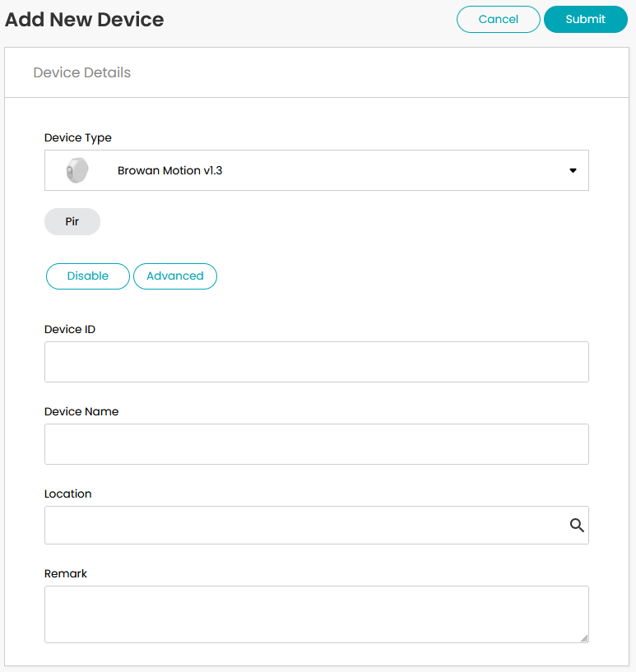The image size is (636, 672).
Task: Click the Remark textarea resize handle
Action: point(584,638)
